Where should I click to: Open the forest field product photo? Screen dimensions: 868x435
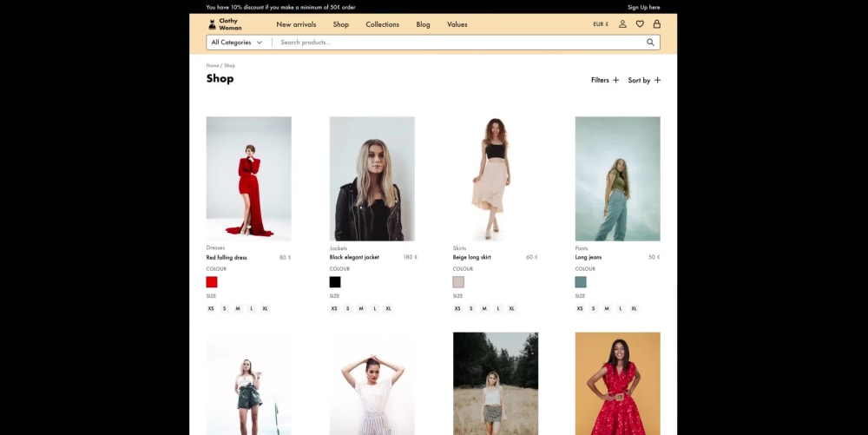click(x=496, y=384)
